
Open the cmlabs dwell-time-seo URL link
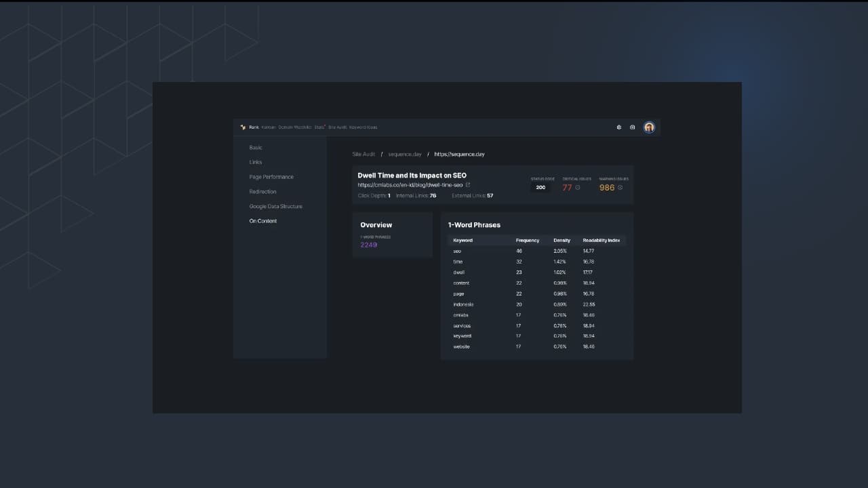(x=410, y=185)
